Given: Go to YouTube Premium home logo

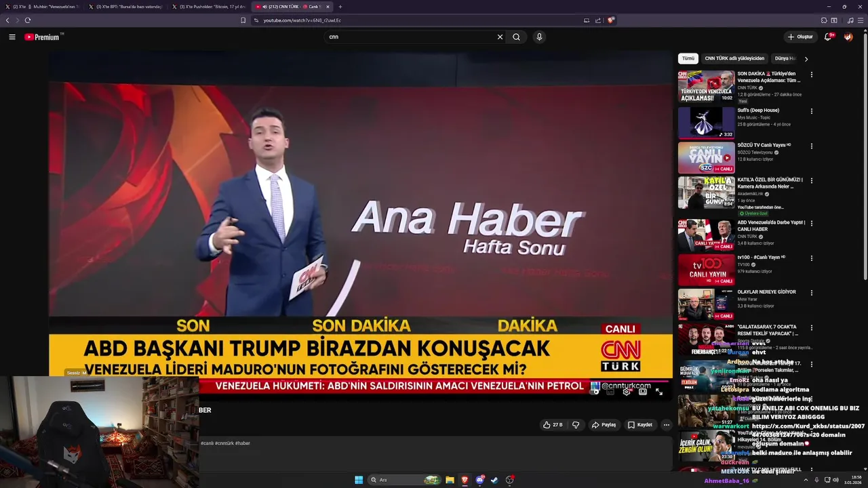Looking at the screenshot, I should point(43,37).
